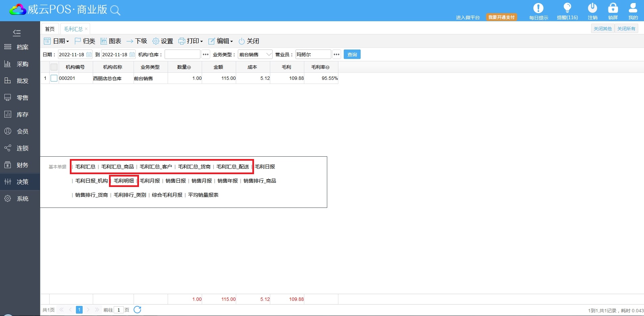Viewport: 644px width, 316px height.
Task: Check the row checkbox for 000201
Action: 54,78
